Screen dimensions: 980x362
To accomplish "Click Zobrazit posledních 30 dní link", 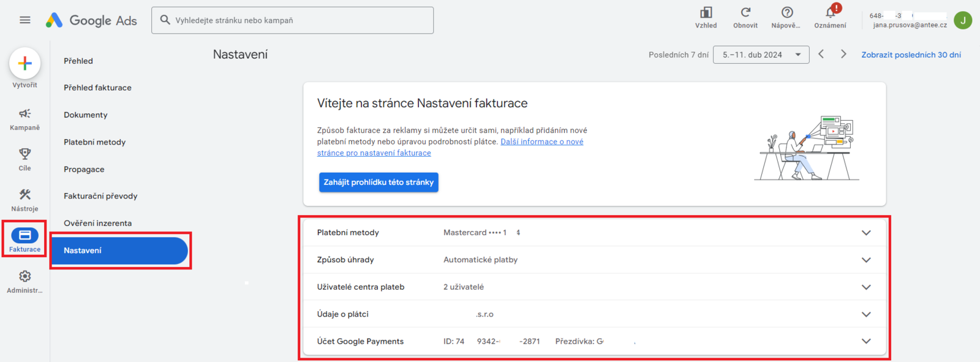I will tap(911, 55).
